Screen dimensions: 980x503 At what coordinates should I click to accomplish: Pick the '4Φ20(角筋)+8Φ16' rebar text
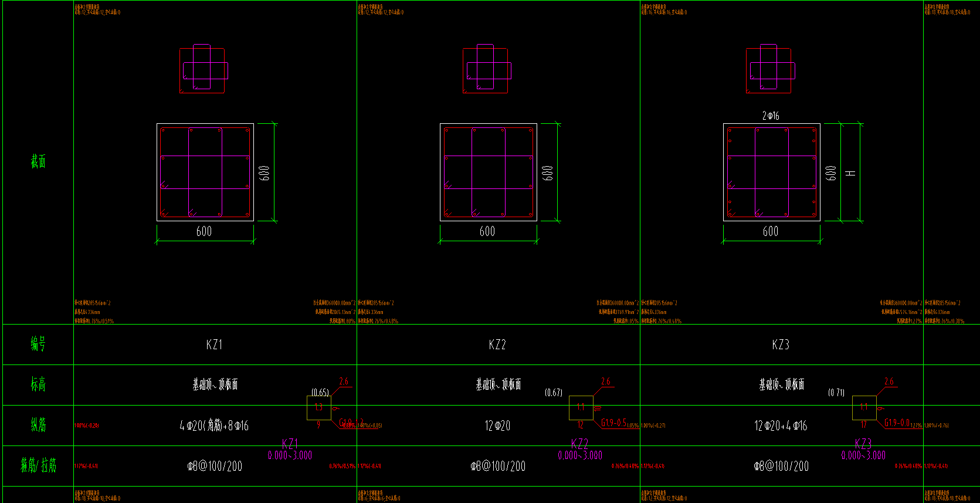click(214, 426)
